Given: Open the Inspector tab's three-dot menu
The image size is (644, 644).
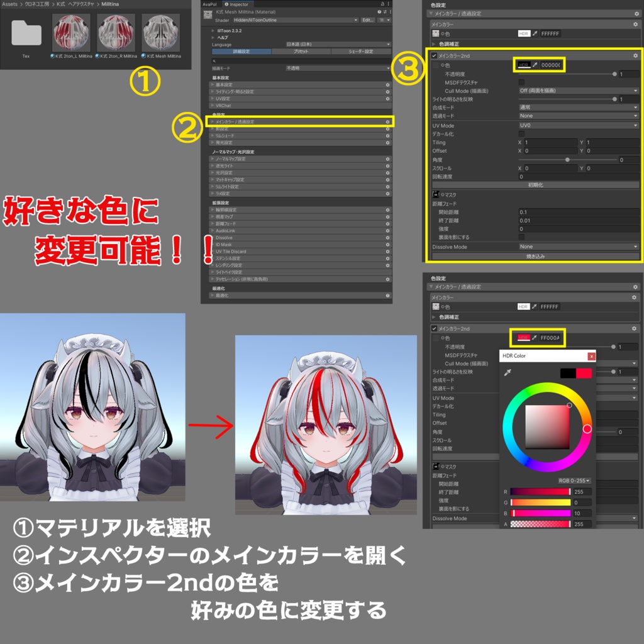Looking at the screenshot, I should pos(389,4).
